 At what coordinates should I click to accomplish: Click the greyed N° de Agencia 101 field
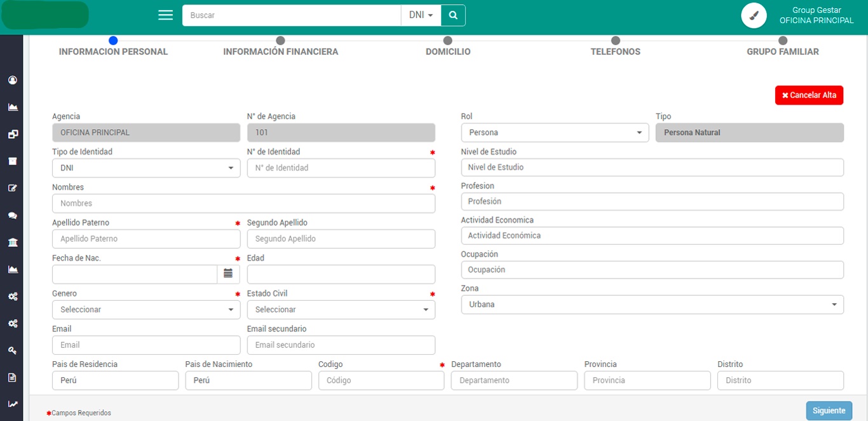(341, 133)
